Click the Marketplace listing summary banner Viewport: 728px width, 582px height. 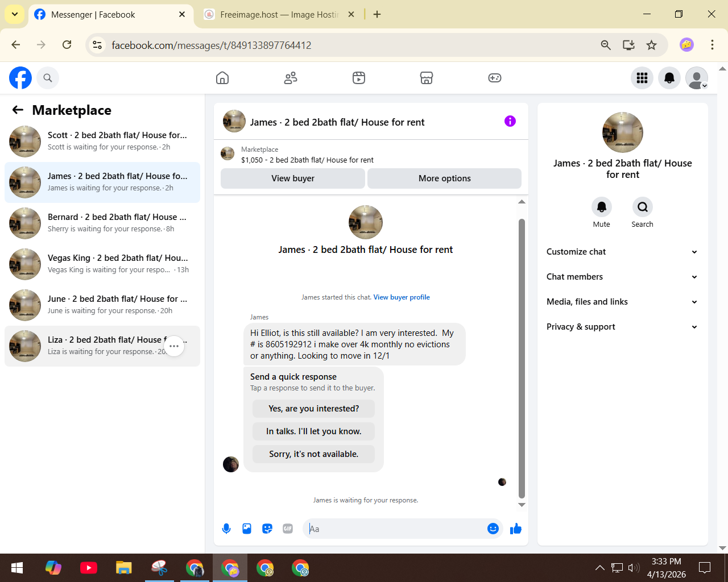[x=371, y=155]
